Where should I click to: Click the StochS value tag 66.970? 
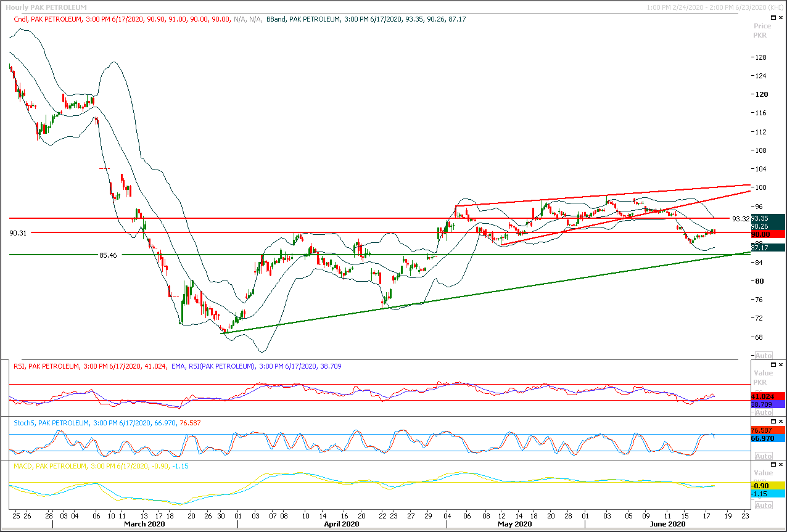click(768, 438)
